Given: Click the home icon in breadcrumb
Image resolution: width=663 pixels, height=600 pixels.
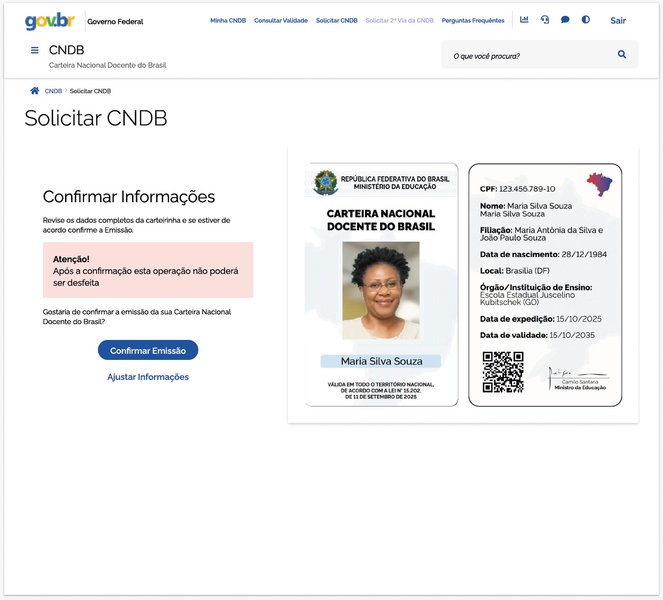Looking at the screenshot, I should tap(35, 91).
